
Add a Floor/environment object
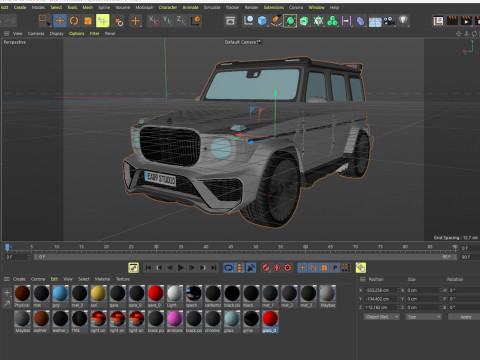[x=375, y=22]
